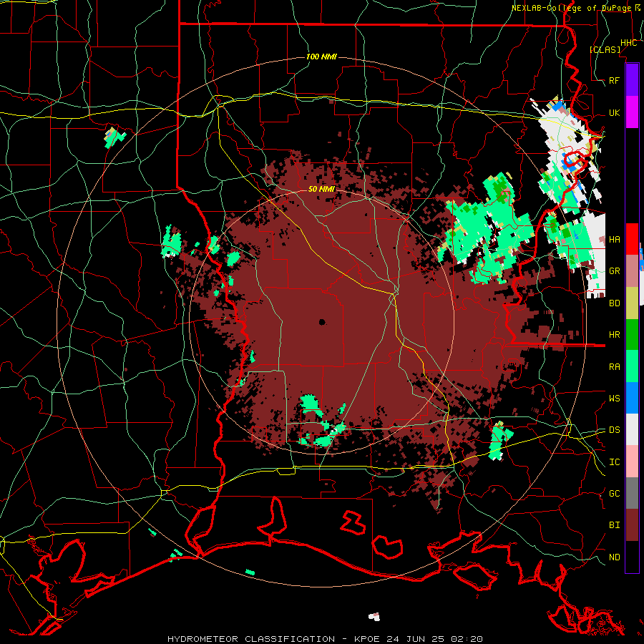Click the BI legend label
This screenshot has width=644, height=644.
click(x=614, y=525)
